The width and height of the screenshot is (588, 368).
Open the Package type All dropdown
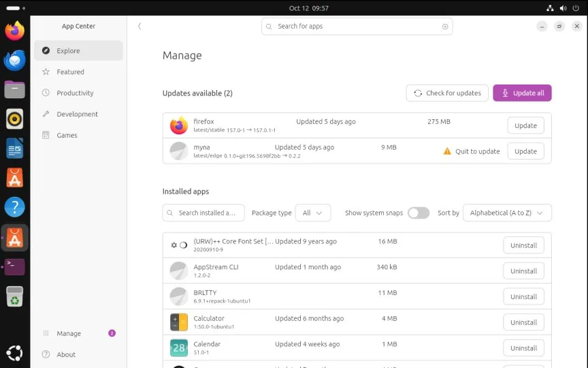pyautogui.click(x=313, y=213)
